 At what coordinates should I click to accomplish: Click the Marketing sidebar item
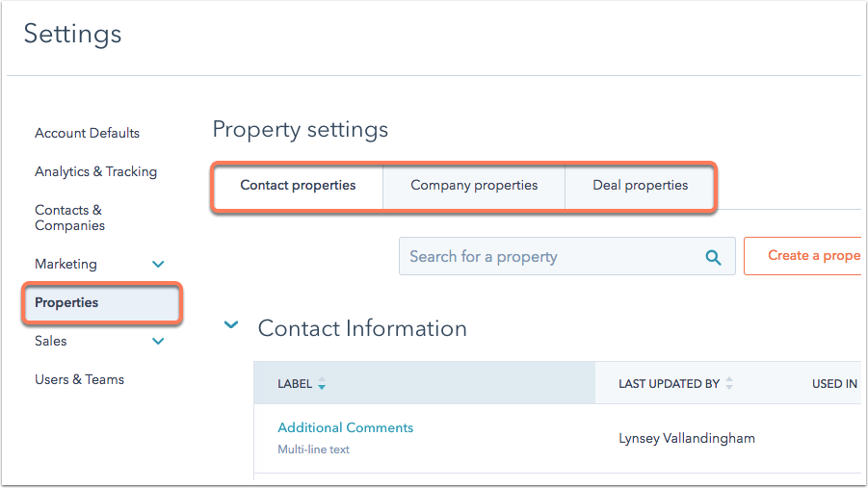[66, 265]
